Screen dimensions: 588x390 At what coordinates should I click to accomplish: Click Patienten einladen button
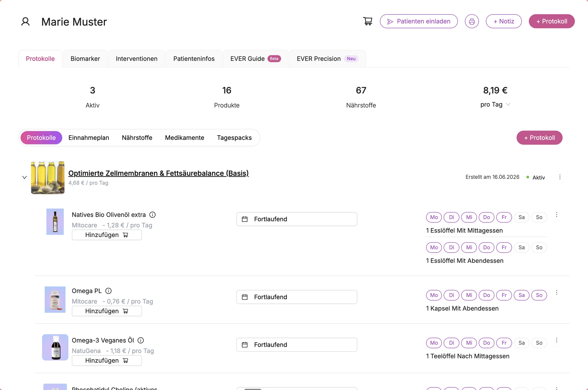click(419, 21)
